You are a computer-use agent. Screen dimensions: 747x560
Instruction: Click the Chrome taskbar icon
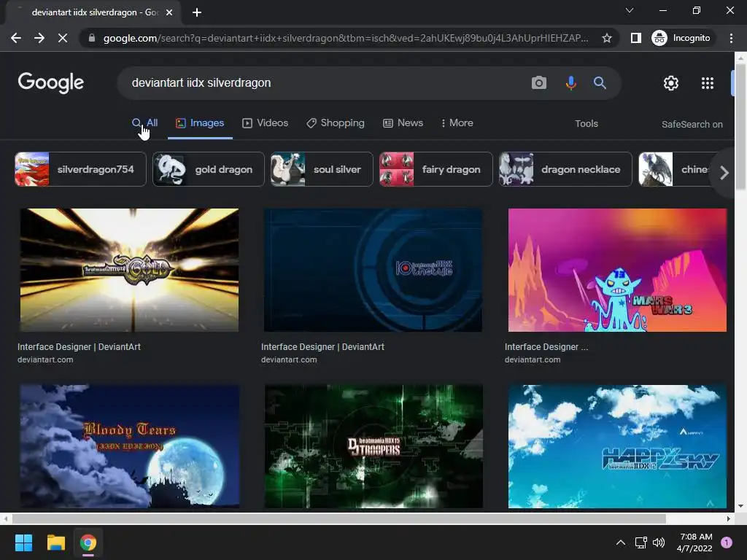[x=88, y=542]
